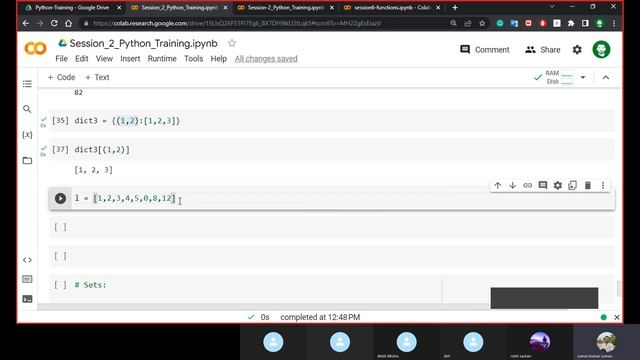Open the Insert menu

point(130,59)
